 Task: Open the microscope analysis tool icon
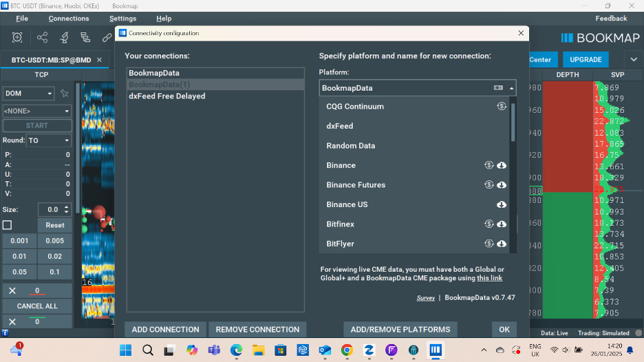64,37
